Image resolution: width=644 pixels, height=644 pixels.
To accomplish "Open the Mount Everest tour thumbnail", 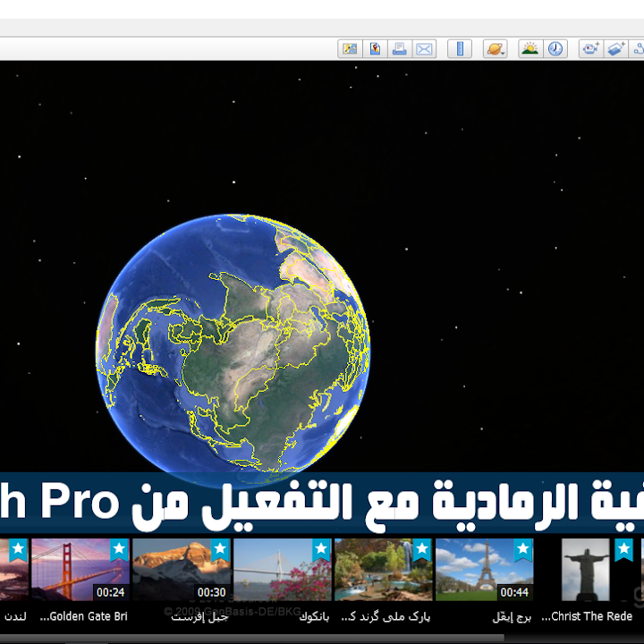I will [x=182, y=570].
